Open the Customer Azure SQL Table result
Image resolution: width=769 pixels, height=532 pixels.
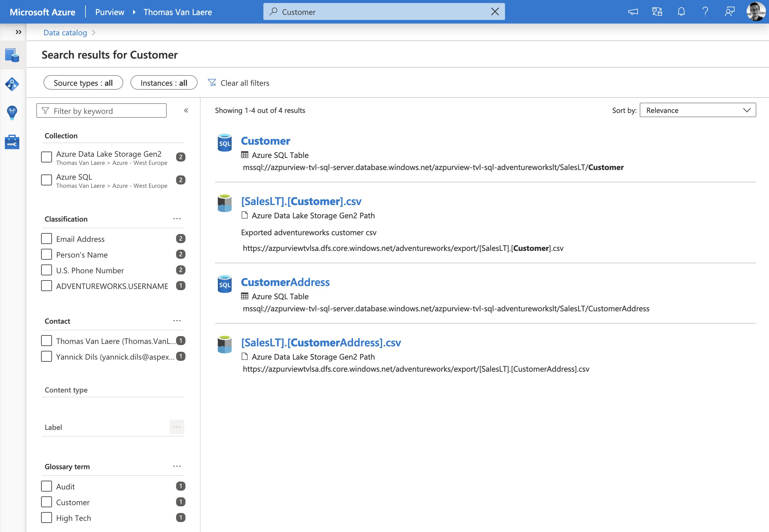pyautogui.click(x=265, y=139)
